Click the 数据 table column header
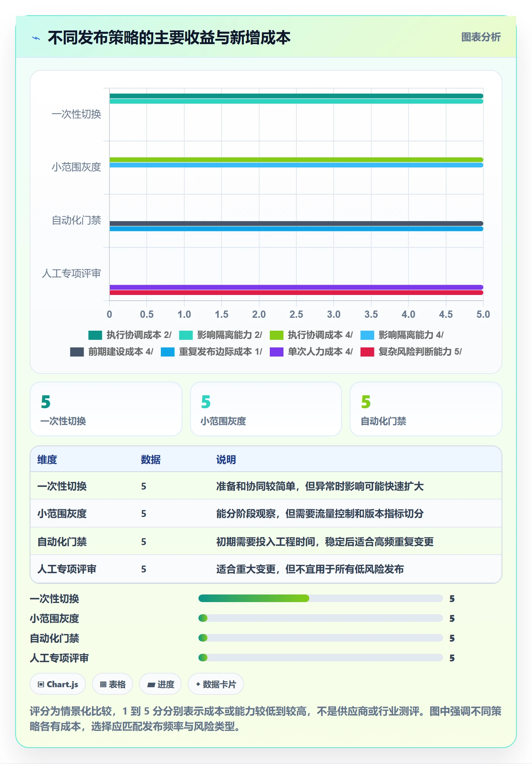The height and width of the screenshot is (764, 532). 151,460
